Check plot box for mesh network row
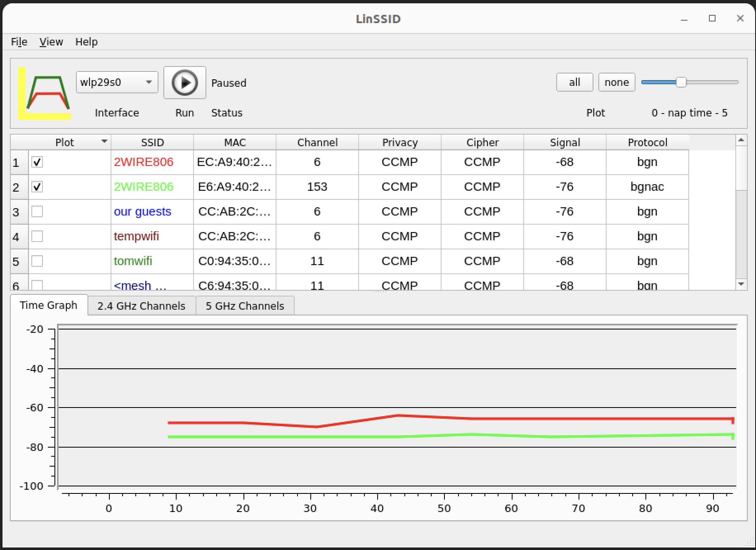The image size is (756, 550). (37, 285)
